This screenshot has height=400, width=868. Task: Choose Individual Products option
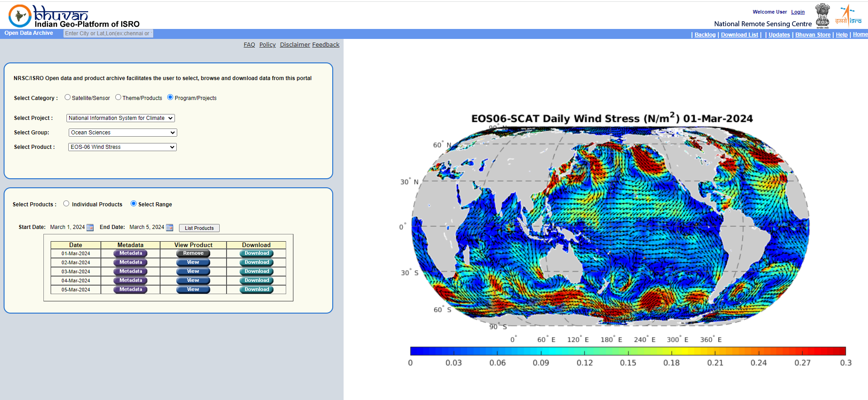66,204
